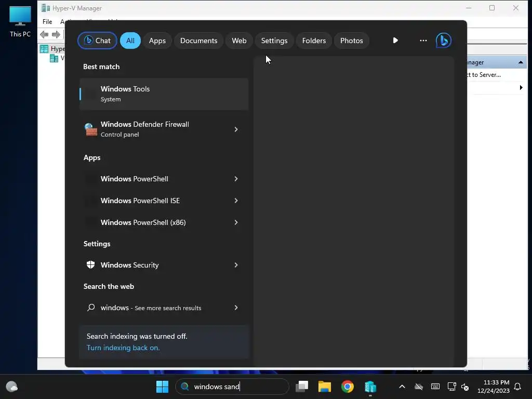Image resolution: width=532 pixels, height=399 pixels.
Task: Search the web for windows
Action: click(164, 308)
